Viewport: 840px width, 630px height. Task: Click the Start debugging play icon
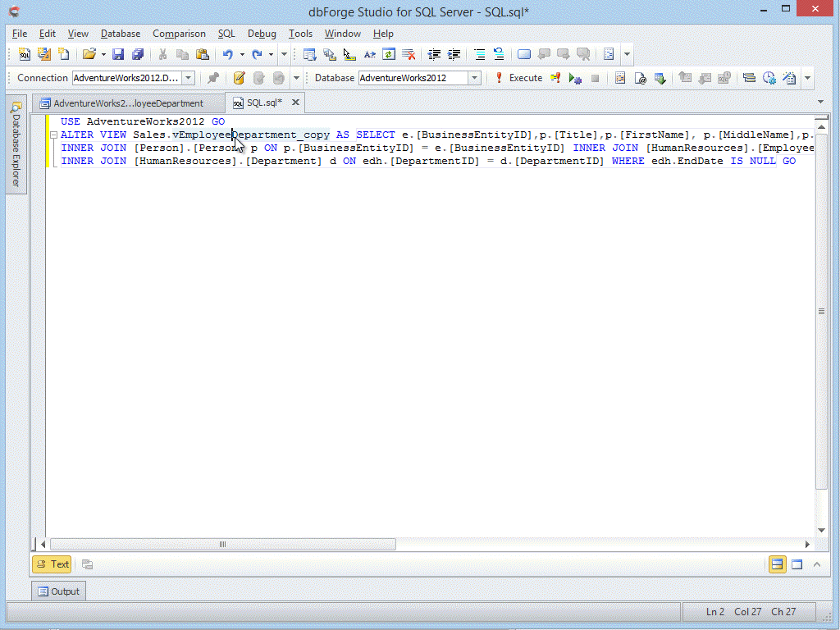point(575,79)
